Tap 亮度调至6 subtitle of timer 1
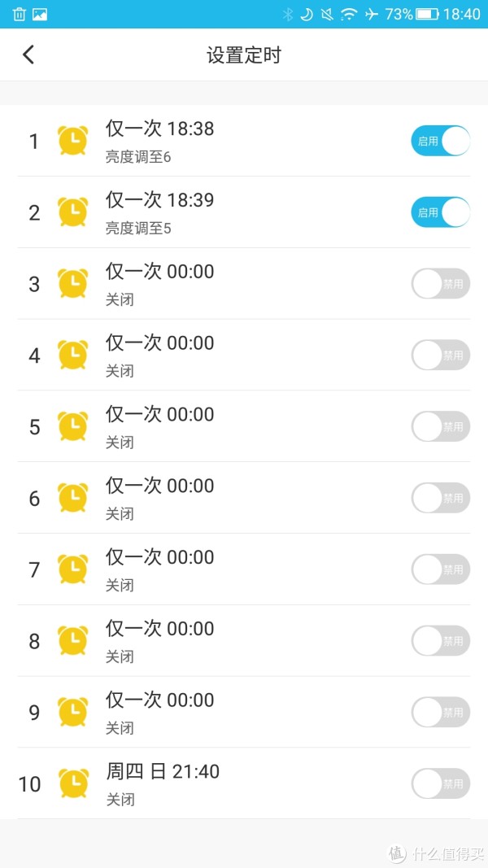The height and width of the screenshot is (868, 488). tap(138, 157)
